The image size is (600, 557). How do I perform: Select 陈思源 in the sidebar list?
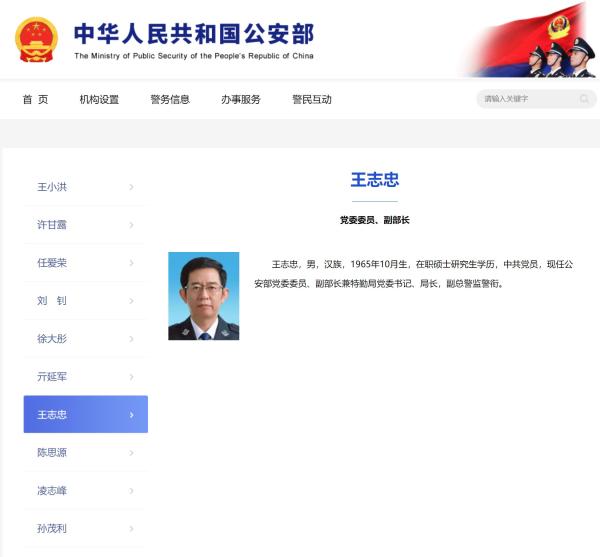[x=86, y=453]
